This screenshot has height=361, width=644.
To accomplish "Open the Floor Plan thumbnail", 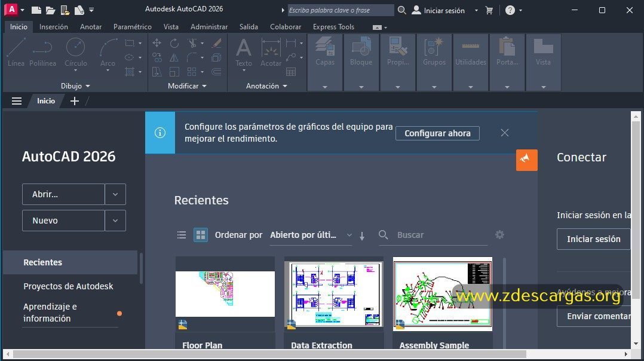I will pos(225,294).
